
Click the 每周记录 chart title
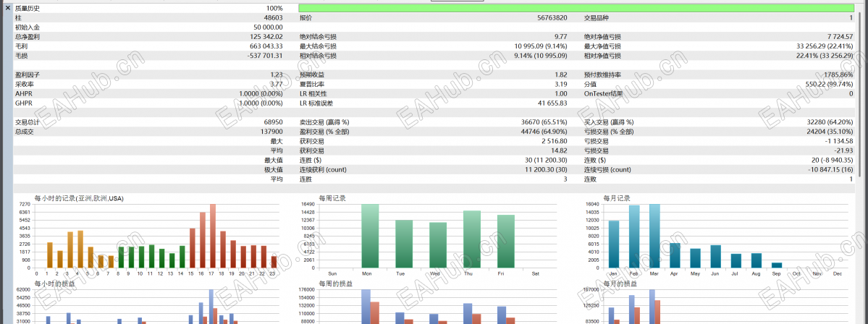click(x=333, y=198)
